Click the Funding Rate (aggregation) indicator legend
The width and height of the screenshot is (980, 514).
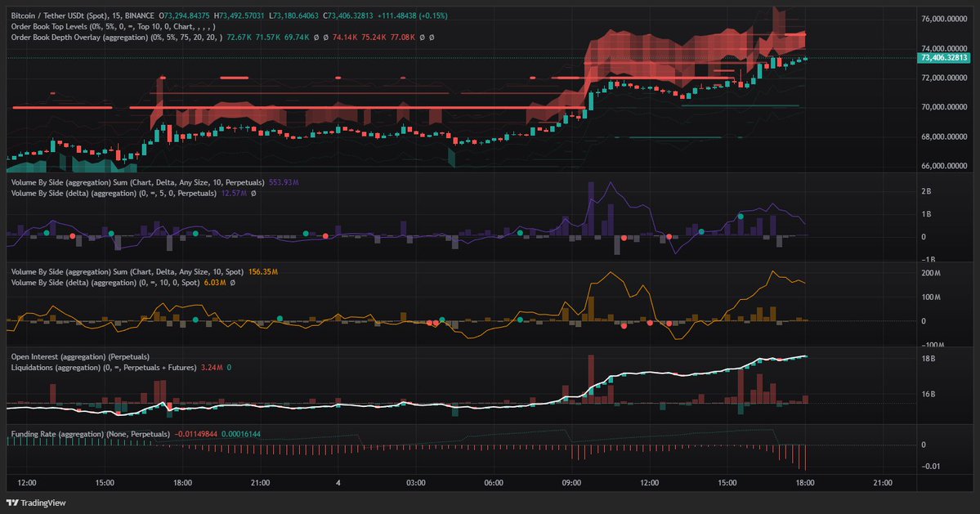tap(90, 434)
